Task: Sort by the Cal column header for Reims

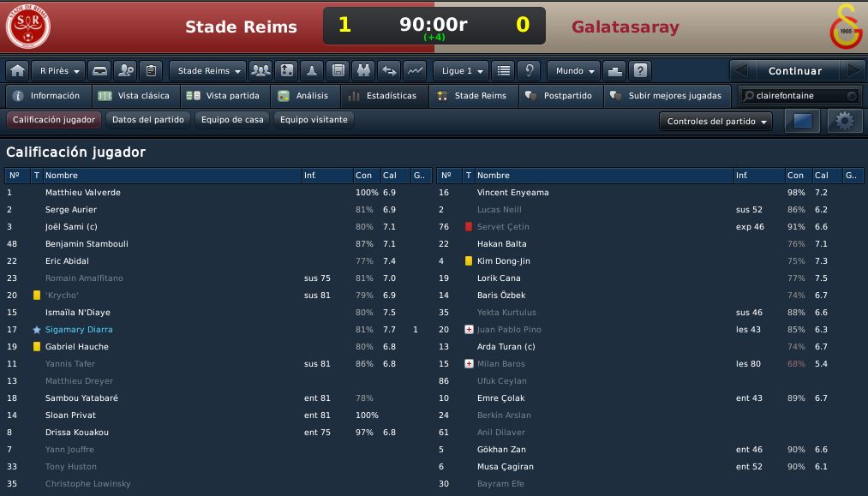Action: pos(395,176)
